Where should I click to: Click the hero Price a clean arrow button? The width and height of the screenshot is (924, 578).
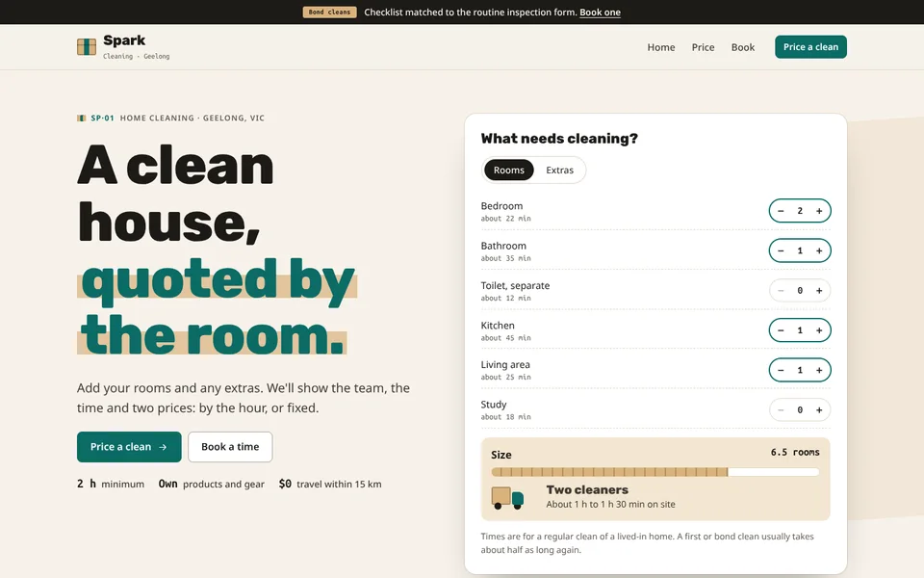129,447
